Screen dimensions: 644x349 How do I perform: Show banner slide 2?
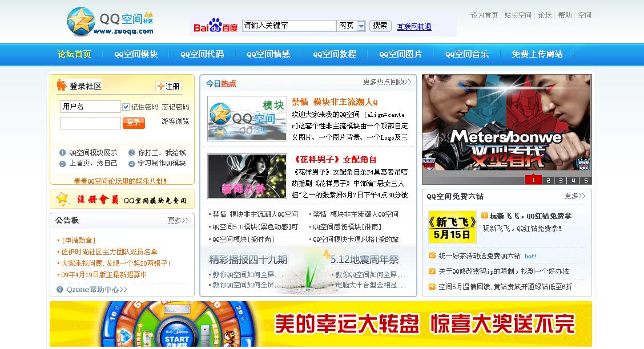coord(548,180)
